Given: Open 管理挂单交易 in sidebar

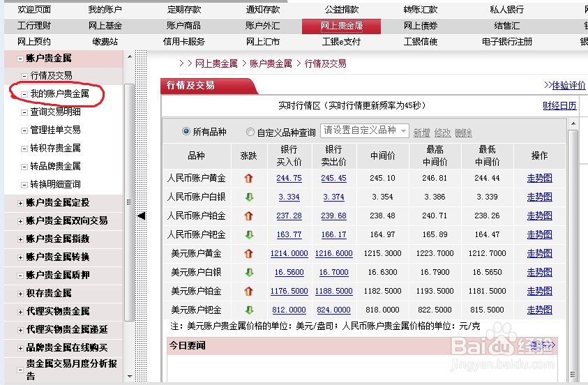Looking at the screenshot, I should [55, 130].
